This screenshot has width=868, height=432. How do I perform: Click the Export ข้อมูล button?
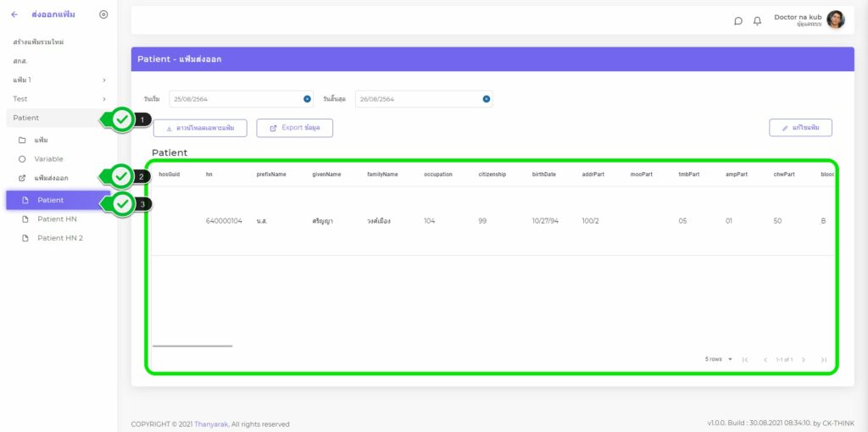pos(294,128)
